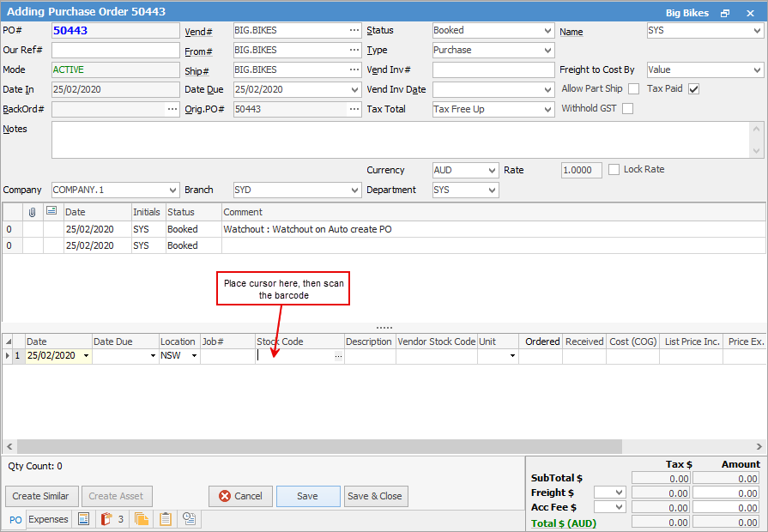The height and width of the screenshot is (532, 768).
Task: Click the Create Similar button
Action: coord(40,496)
